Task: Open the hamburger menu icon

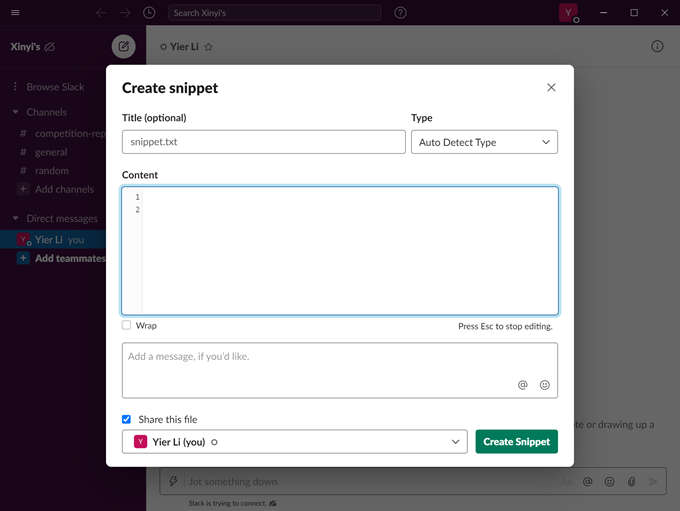Action: 15,13
